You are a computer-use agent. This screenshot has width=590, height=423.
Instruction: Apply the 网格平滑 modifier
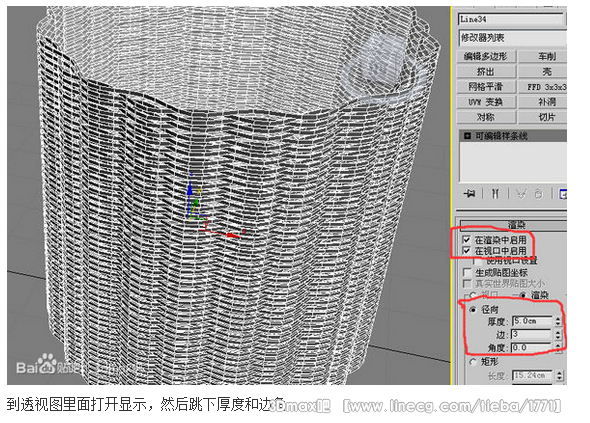point(486,87)
